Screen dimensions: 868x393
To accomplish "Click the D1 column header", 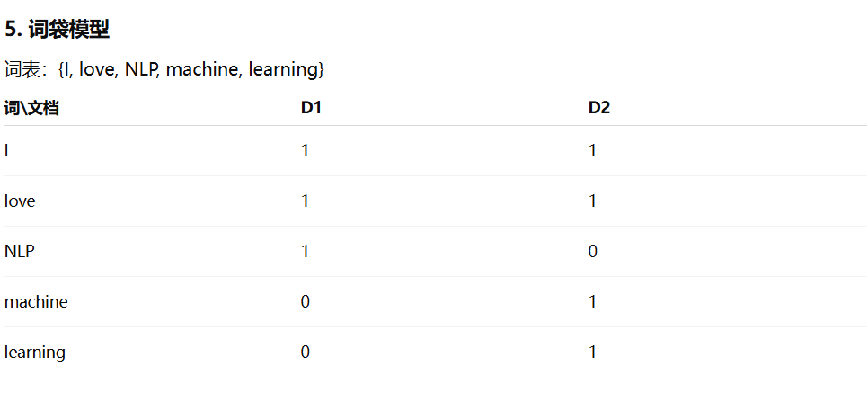I will (x=311, y=108).
